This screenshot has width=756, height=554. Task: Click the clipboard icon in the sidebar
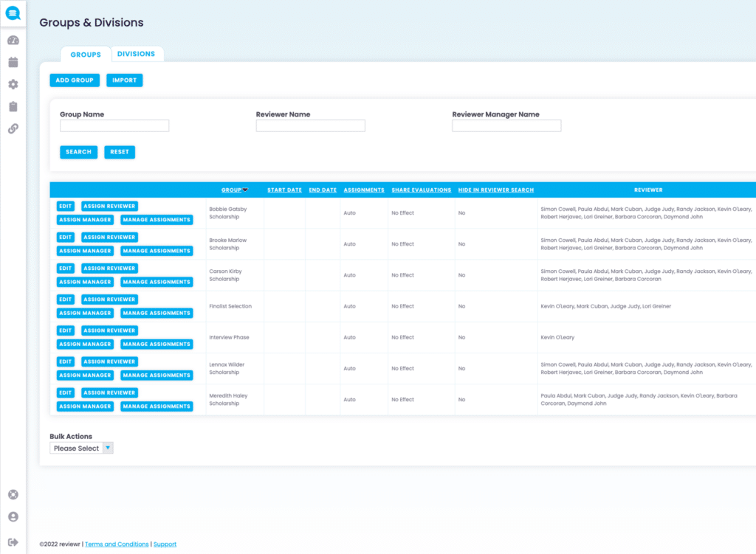click(x=13, y=106)
